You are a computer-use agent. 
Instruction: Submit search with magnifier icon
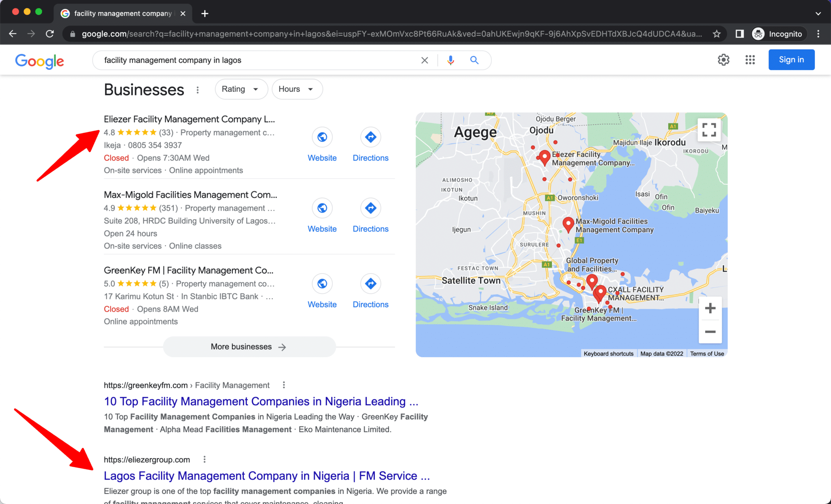click(x=474, y=60)
